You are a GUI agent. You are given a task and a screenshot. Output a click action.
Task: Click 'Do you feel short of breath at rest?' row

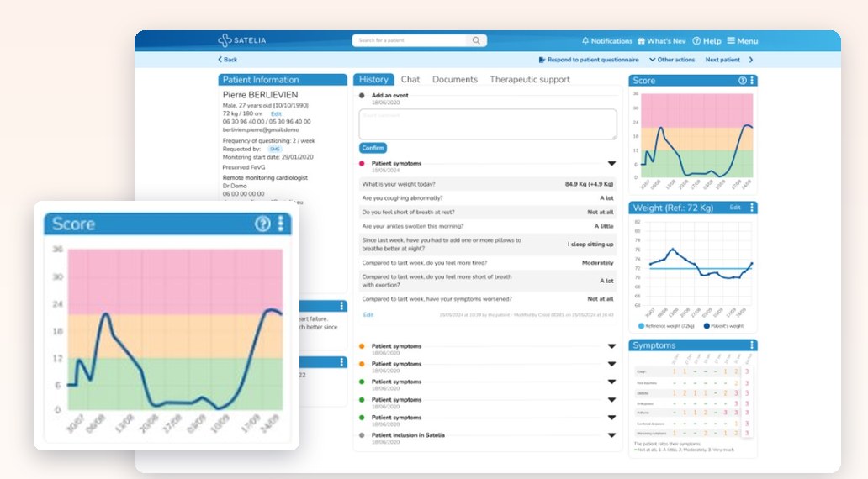pyautogui.click(x=488, y=212)
